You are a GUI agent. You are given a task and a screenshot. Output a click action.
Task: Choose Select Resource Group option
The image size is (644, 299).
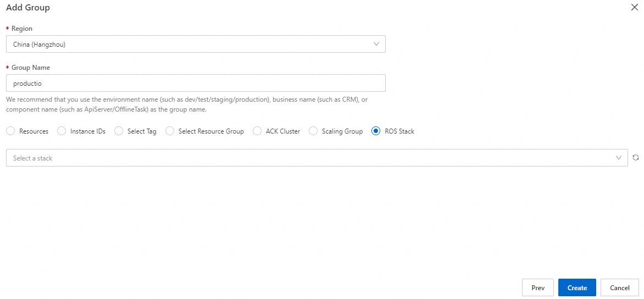click(170, 131)
